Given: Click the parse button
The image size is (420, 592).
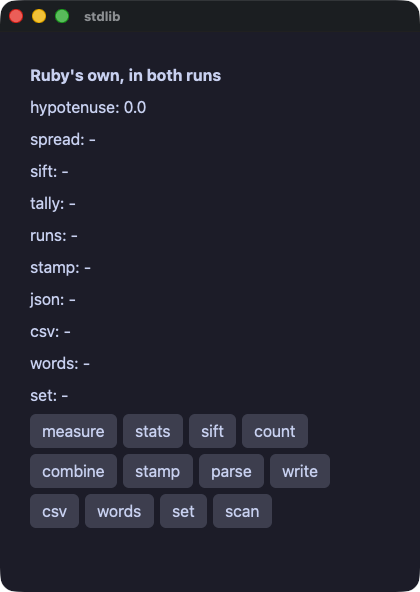Looking at the screenshot, I should [231, 471].
